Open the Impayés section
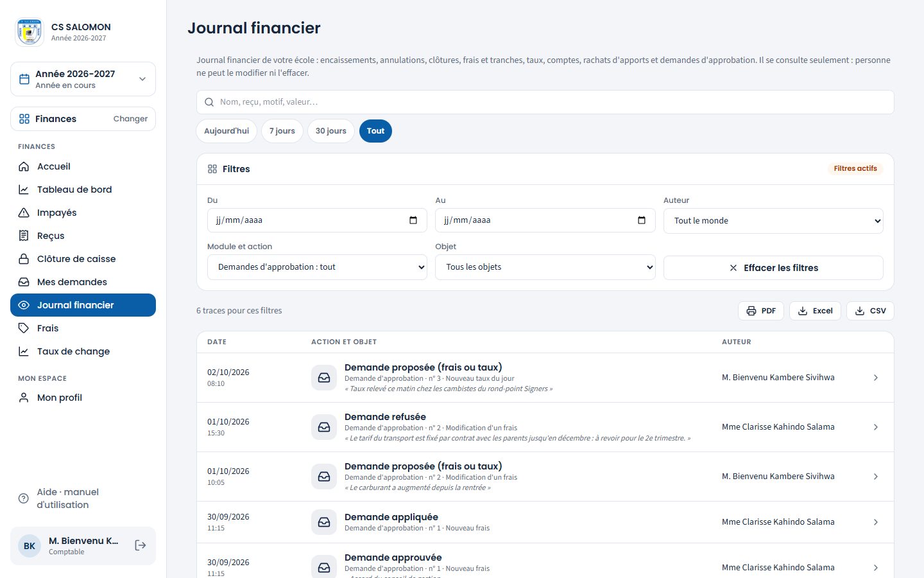The height and width of the screenshot is (578, 924). (83, 213)
